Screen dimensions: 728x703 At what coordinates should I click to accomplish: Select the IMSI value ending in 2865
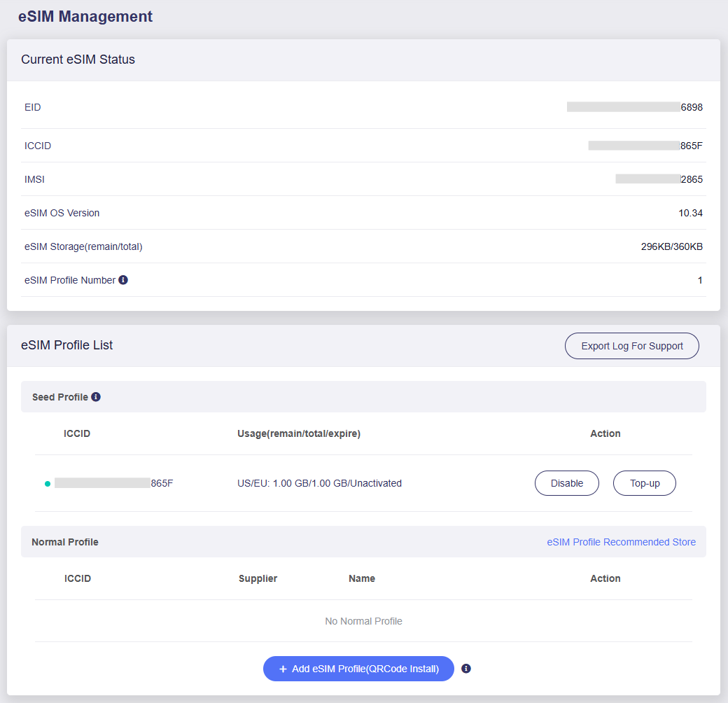(x=659, y=179)
